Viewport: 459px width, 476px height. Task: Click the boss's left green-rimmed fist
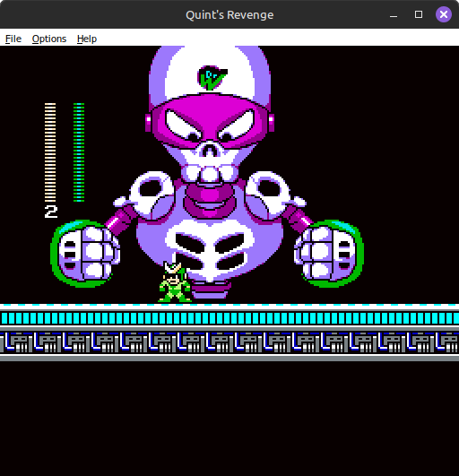coord(85,254)
